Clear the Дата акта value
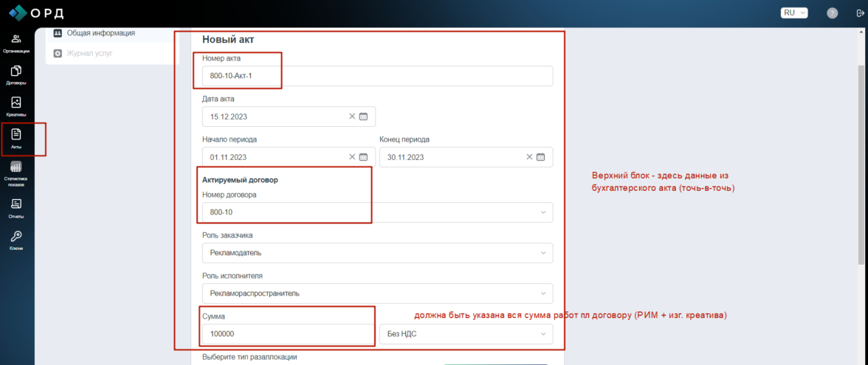The height and width of the screenshot is (365, 868). 352,117
